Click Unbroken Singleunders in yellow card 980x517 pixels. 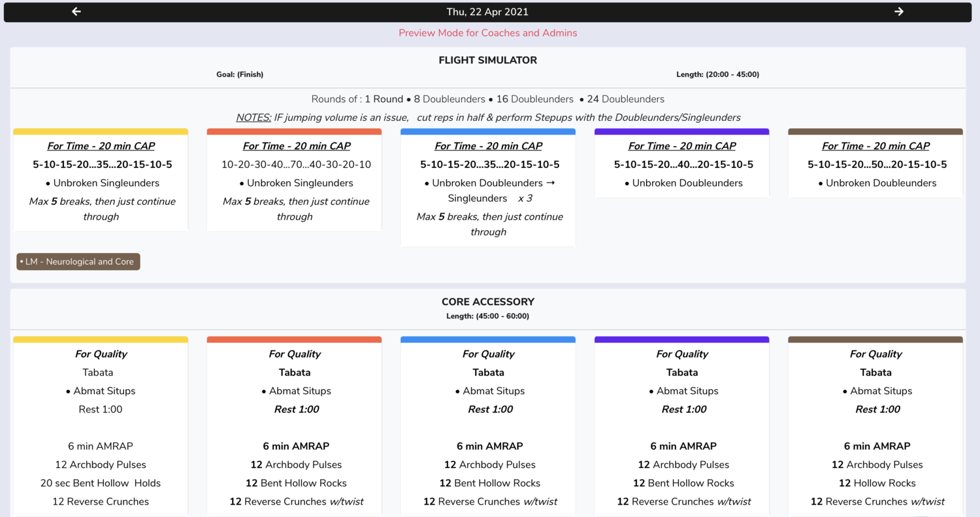coord(103,183)
